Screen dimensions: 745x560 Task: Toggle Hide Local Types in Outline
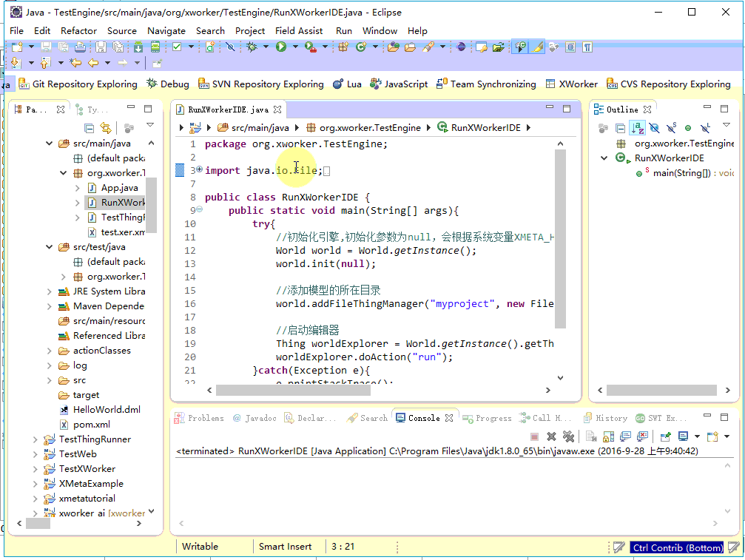(x=706, y=128)
